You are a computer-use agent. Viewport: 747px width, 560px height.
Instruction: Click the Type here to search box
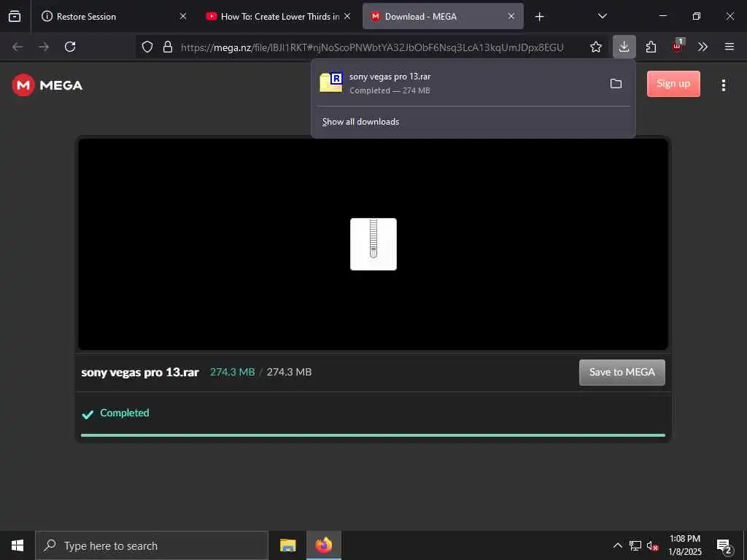tap(152, 545)
